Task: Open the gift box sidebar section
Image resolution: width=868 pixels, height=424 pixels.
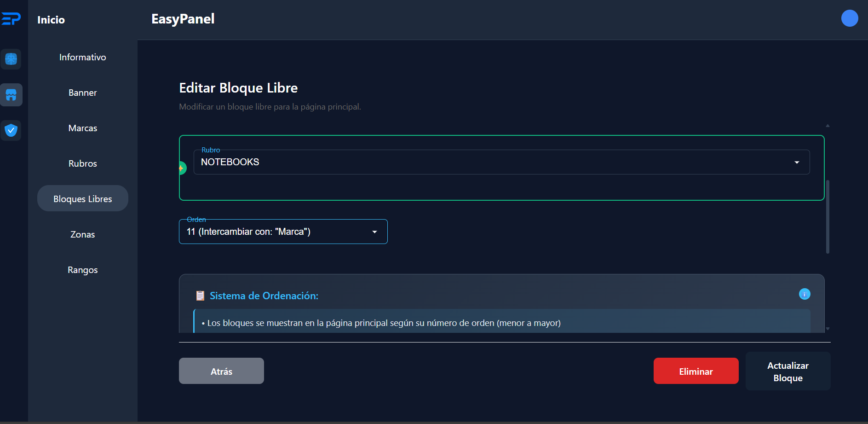Action: pos(11,59)
